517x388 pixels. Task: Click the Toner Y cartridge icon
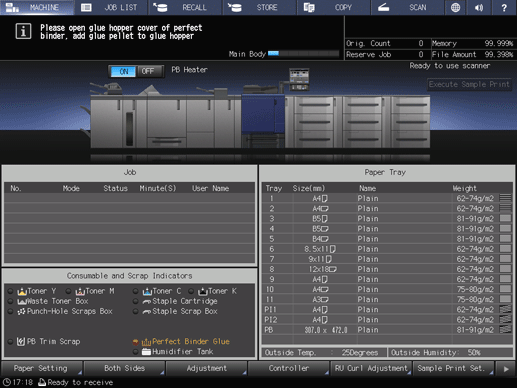[22, 291]
